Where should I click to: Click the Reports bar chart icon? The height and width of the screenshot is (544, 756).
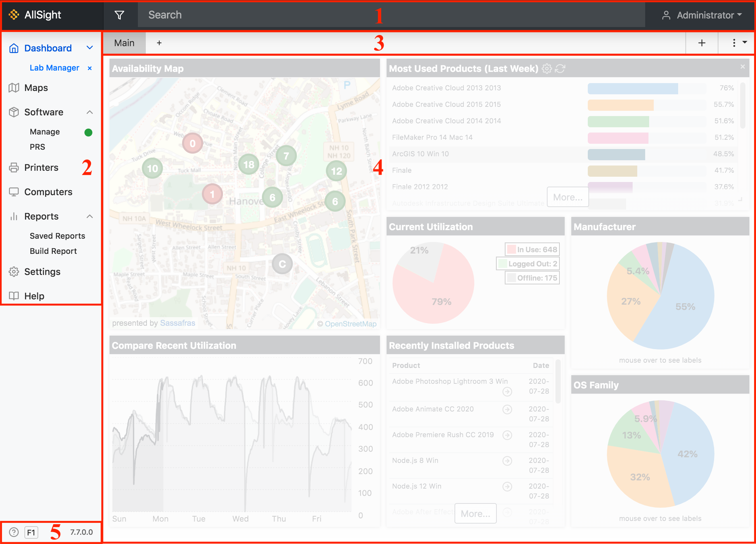14,216
